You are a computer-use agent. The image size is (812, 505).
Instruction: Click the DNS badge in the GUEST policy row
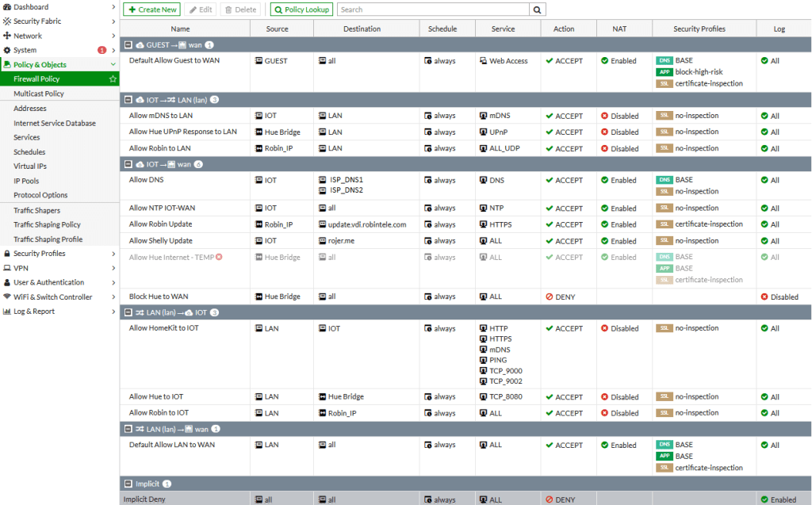pyautogui.click(x=664, y=61)
